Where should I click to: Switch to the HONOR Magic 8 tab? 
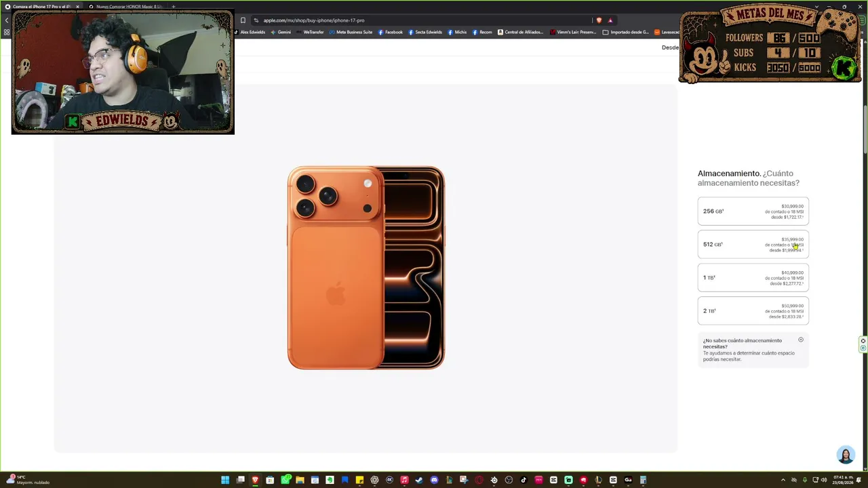tap(126, 7)
